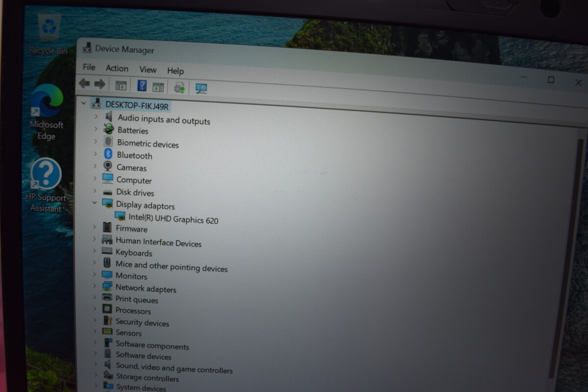
Task: Click the Back arrow toolbar icon
Action: 85,84
